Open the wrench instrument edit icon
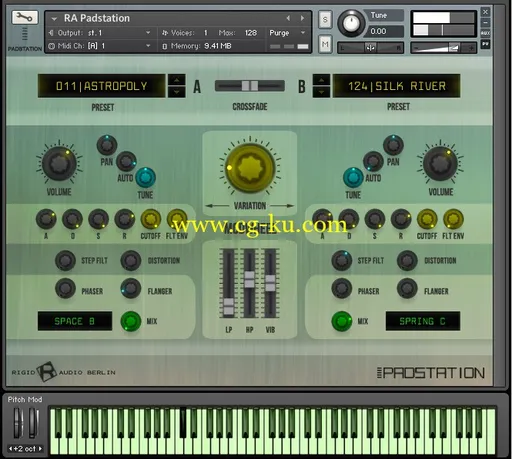This screenshot has width=512, height=459. coord(25,17)
